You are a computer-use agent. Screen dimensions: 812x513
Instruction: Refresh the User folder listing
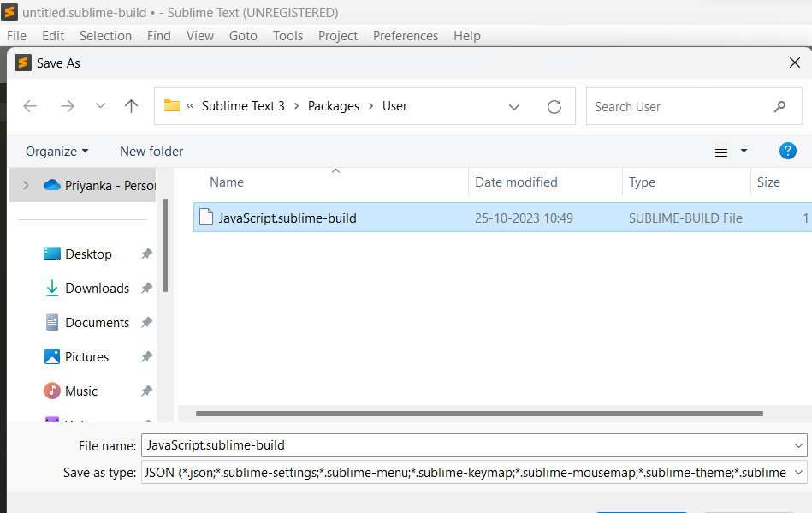click(554, 107)
